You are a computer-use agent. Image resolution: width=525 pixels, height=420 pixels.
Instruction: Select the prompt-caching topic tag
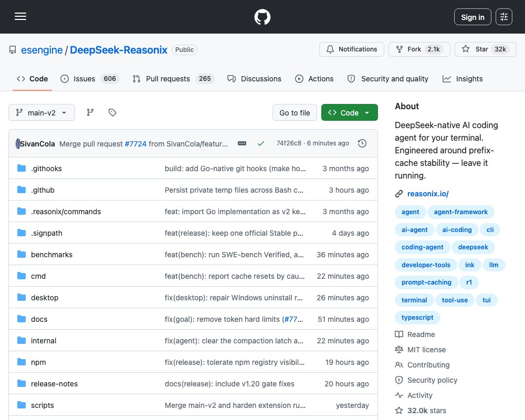[426, 282]
